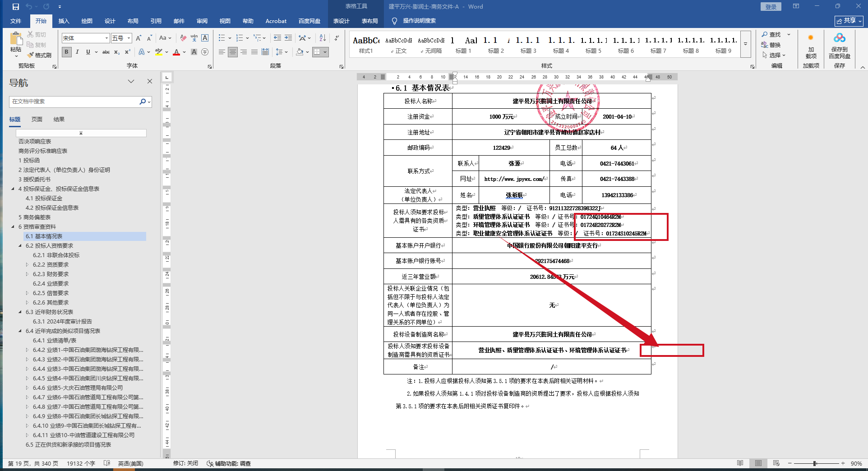Toggle italic formatting
This screenshot has height=471, width=868.
(77, 52)
